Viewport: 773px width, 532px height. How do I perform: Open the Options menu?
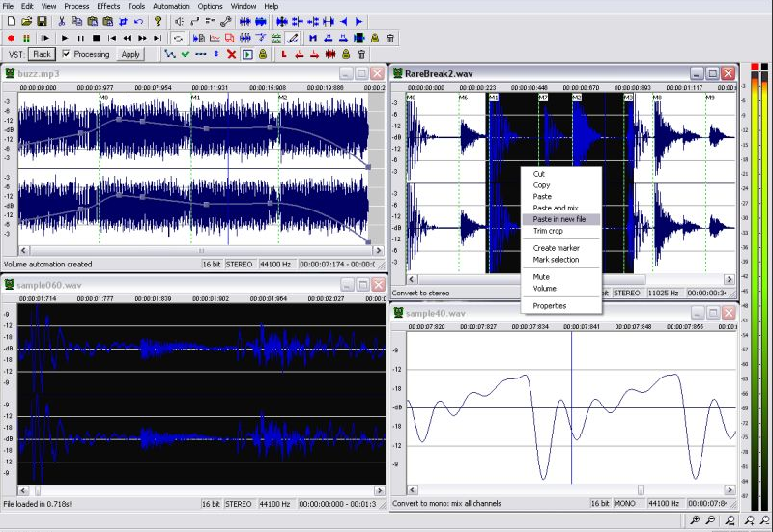pyautogui.click(x=210, y=6)
